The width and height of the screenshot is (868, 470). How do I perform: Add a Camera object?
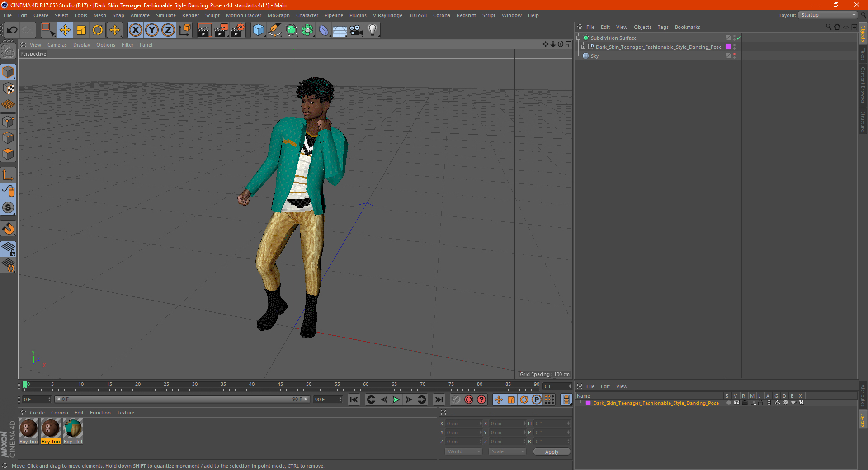tap(356, 30)
